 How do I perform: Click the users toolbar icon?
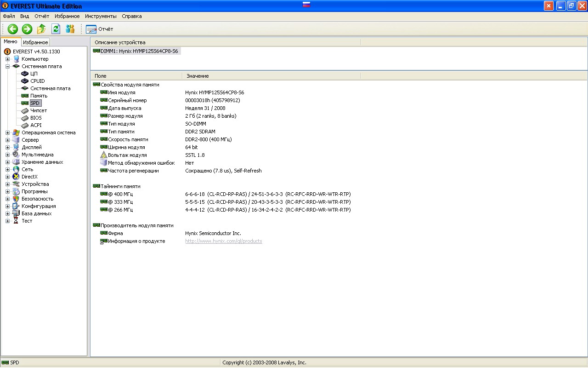(70, 29)
